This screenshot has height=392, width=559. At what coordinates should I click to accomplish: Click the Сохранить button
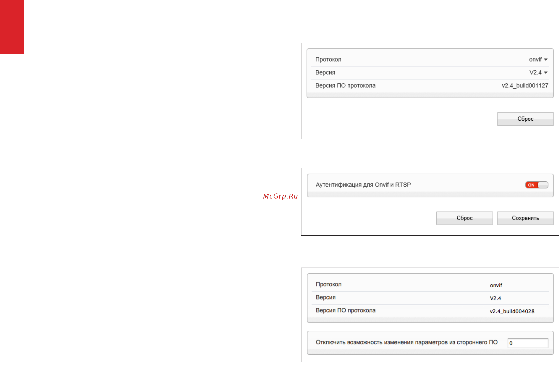point(525,218)
